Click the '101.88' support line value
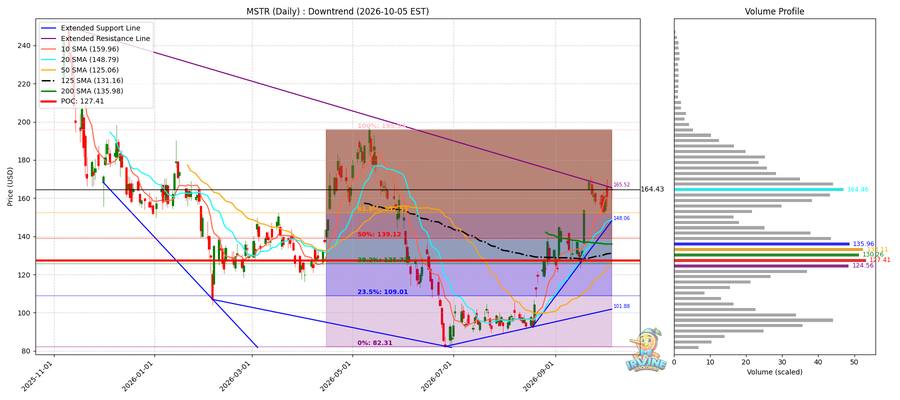900x400 pixels. point(622,306)
